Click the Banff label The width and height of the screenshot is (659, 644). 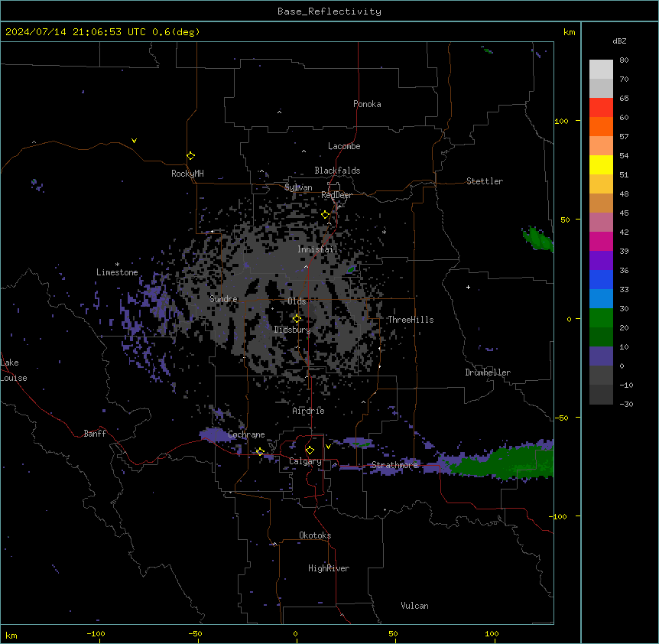click(x=95, y=434)
